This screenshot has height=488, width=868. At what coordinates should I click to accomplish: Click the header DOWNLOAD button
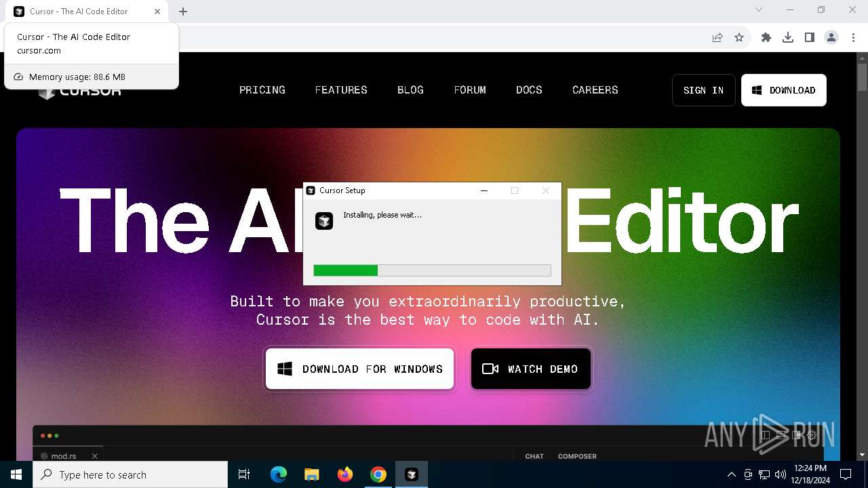(x=784, y=90)
